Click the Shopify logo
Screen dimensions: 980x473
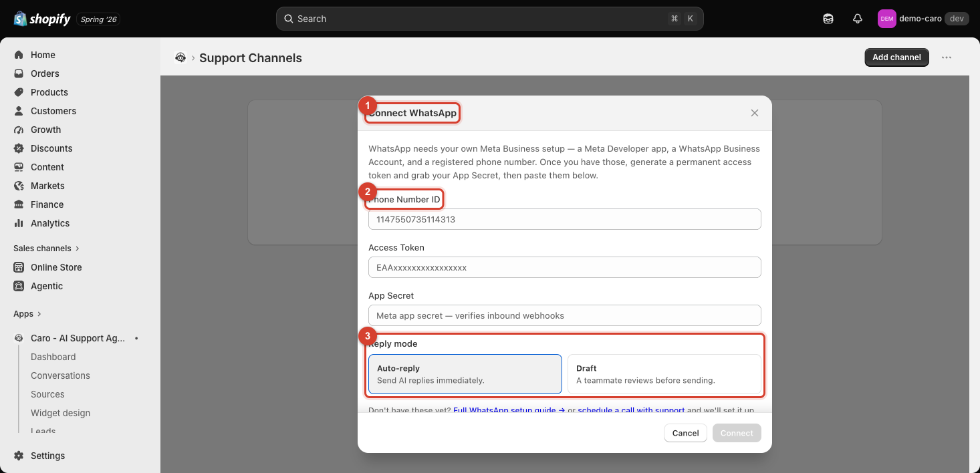tap(41, 19)
